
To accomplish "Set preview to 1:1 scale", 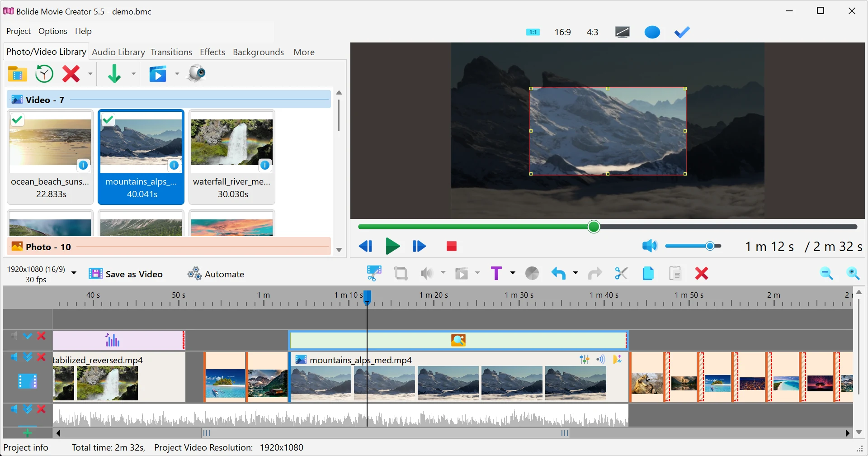I will pos(533,32).
